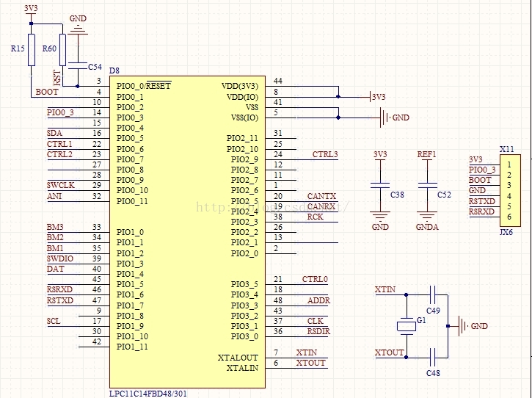Viewport: 532px width, 398px height.
Task: Select the C52 capacitor symbol
Action: [427, 186]
